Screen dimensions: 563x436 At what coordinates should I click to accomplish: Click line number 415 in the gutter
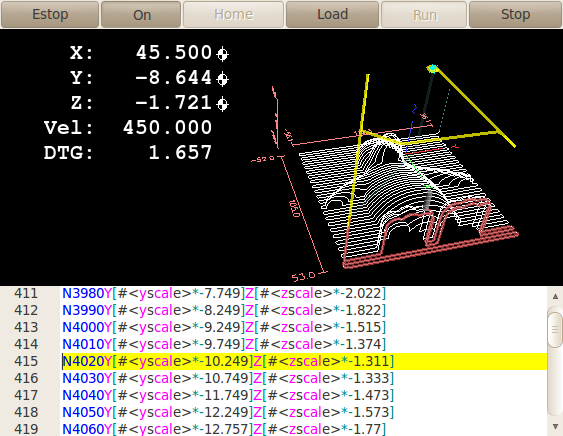tap(26, 361)
